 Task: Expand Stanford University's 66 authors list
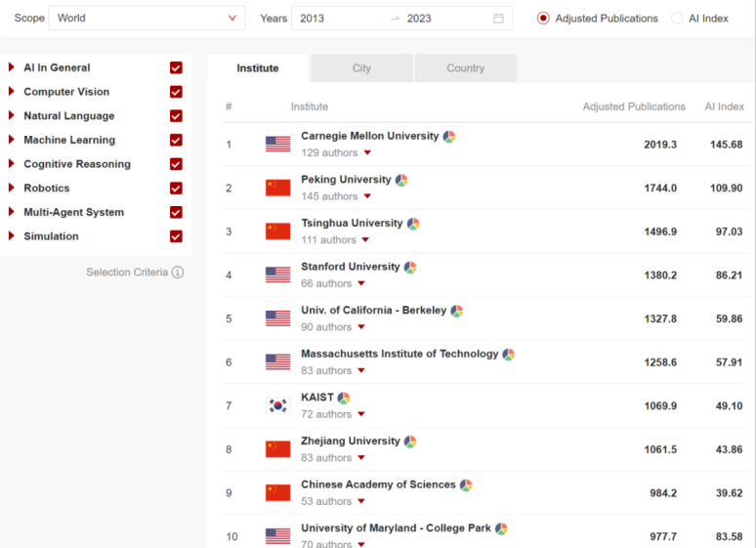click(x=361, y=283)
